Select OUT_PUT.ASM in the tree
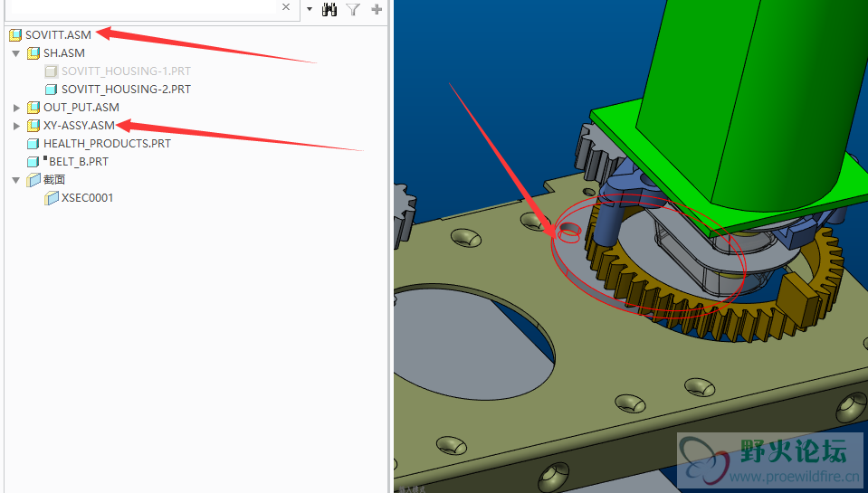The height and width of the screenshot is (493, 868). pos(81,108)
